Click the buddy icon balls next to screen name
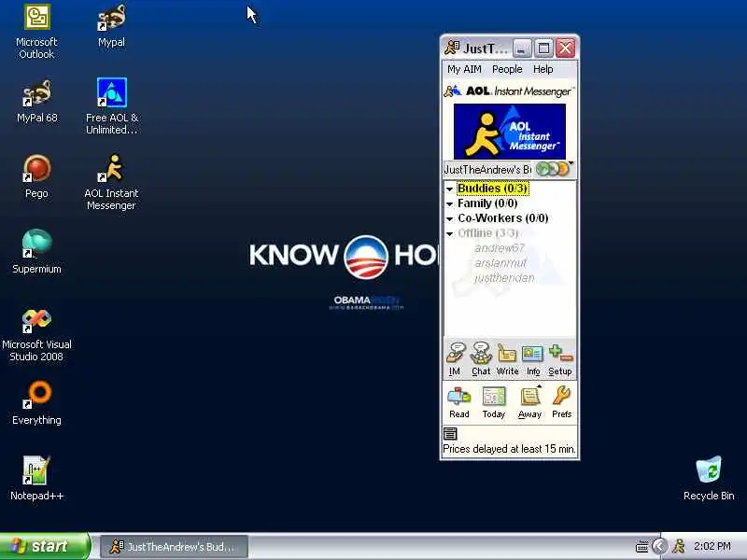747x560 pixels. pyautogui.click(x=553, y=169)
